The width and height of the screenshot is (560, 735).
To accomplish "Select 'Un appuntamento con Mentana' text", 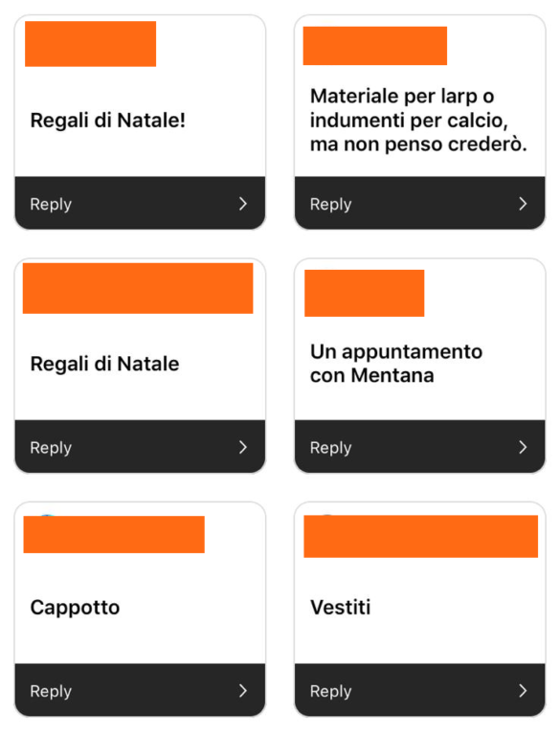I will 396,364.
